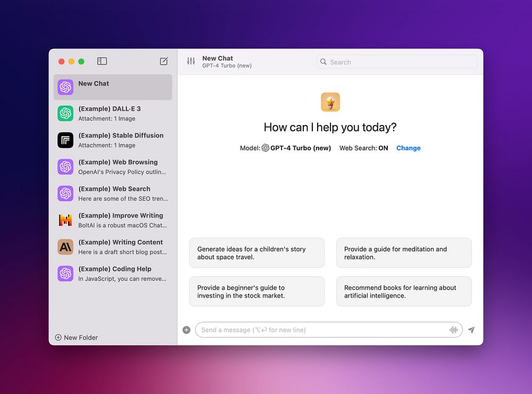This screenshot has width=532, height=394.
Task: Focus the Search field in toolbar
Action: pos(397,62)
